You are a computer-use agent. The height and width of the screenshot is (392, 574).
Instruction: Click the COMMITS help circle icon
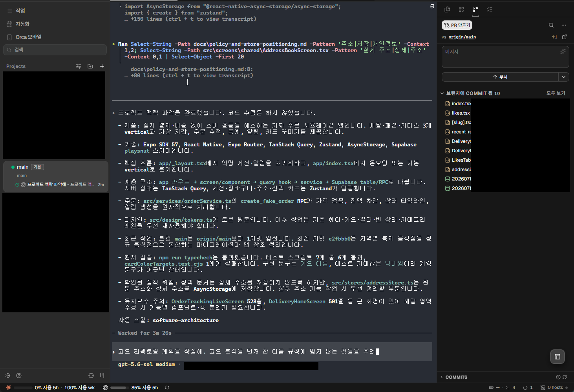(x=558, y=377)
